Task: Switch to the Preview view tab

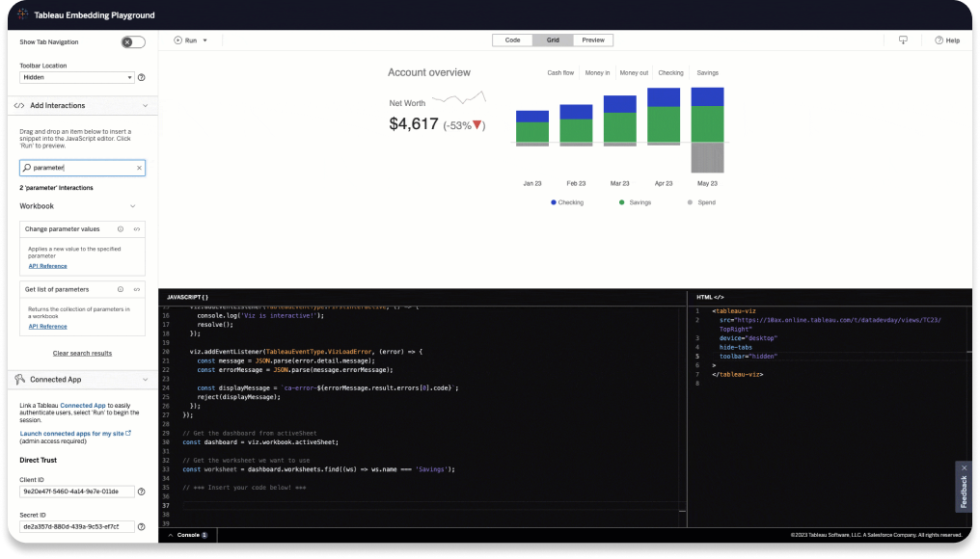Action: click(593, 40)
